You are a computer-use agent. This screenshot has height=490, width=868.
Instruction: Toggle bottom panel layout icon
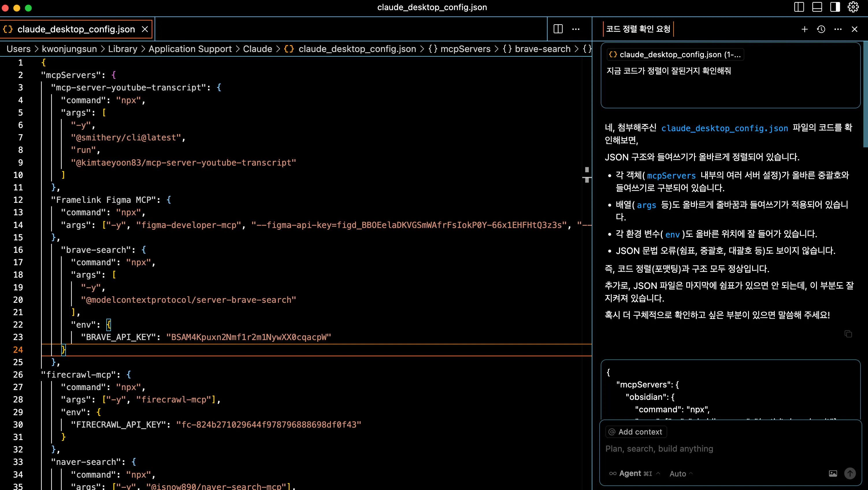click(x=817, y=8)
